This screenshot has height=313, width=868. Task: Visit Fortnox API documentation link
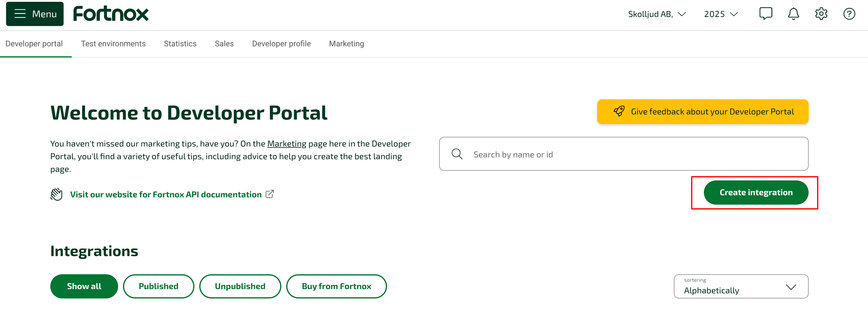point(166,194)
